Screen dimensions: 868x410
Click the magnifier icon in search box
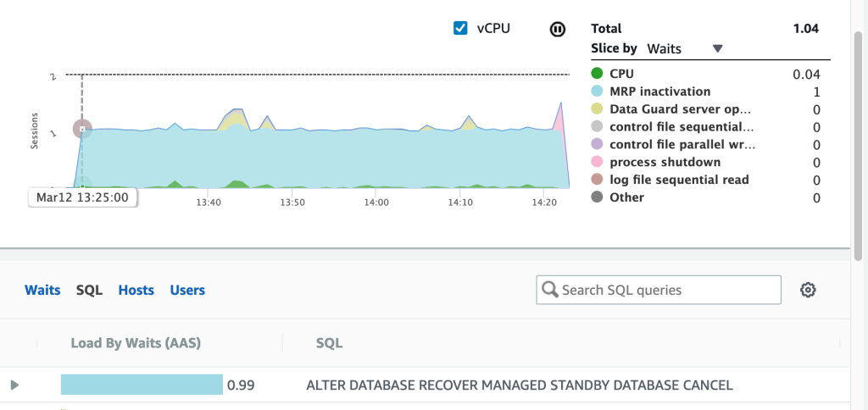[550, 290]
